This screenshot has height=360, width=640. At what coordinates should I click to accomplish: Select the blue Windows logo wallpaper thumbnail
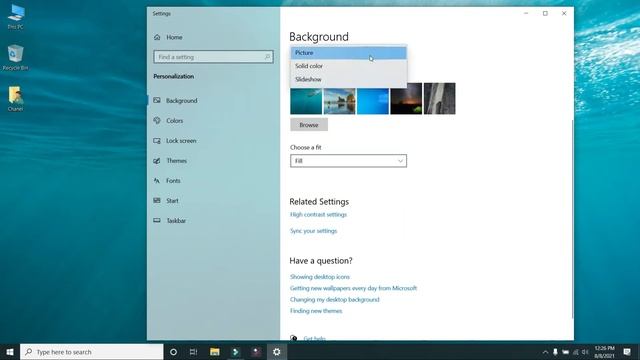[373, 101]
